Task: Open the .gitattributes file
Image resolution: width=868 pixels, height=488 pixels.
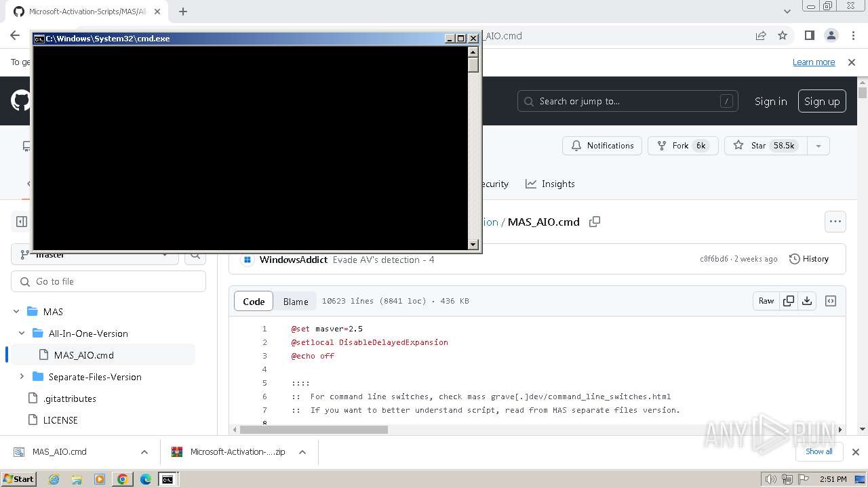Action: pyautogui.click(x=69, y=399)
